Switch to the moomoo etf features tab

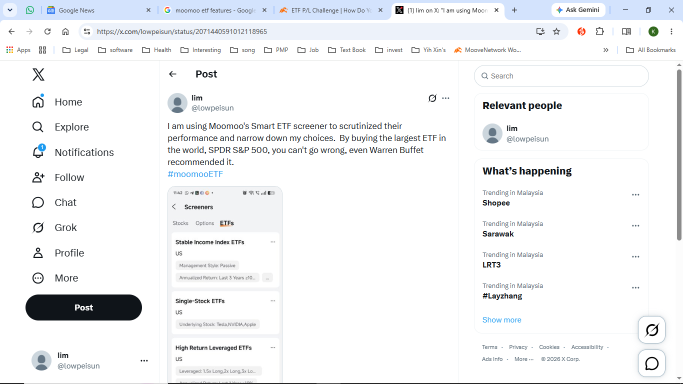215,10
